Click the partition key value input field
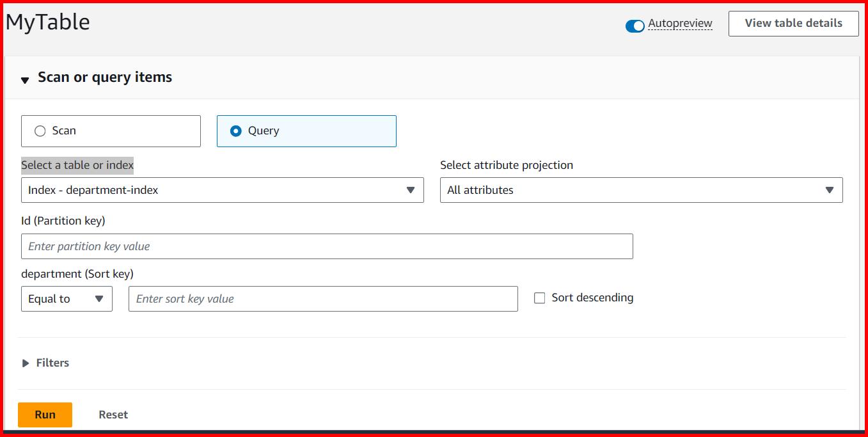This screenshot has width=868, height=437. (x=327, y=246)
